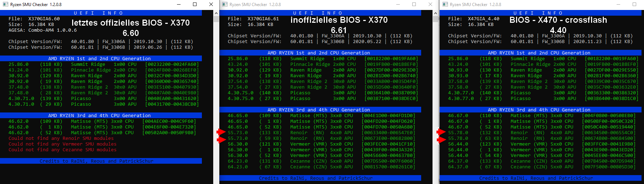
Task: Click address '[007D5500-007F6060]' on Cezanne row
Action: pyautogui.click(x=388, y=161)
